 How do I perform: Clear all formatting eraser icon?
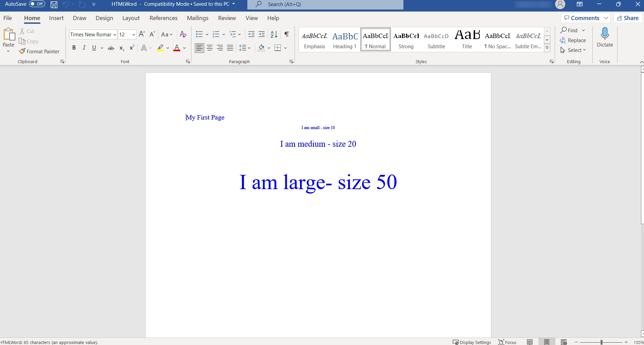(183, 34)
